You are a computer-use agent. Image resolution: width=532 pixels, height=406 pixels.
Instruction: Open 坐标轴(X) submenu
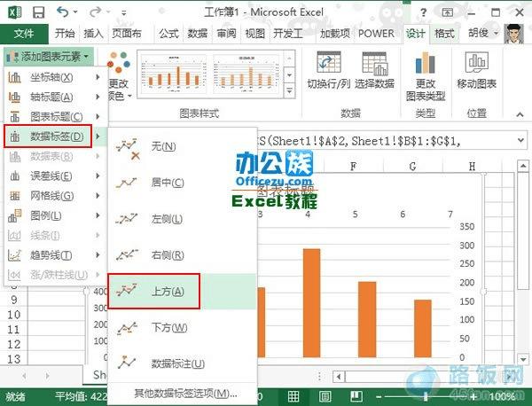tap(56, 77)
